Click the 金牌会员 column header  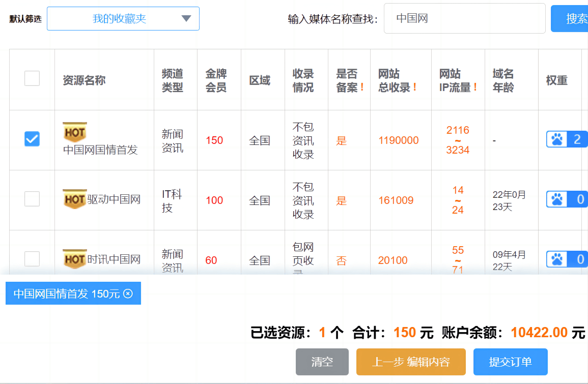click(216, 80)
